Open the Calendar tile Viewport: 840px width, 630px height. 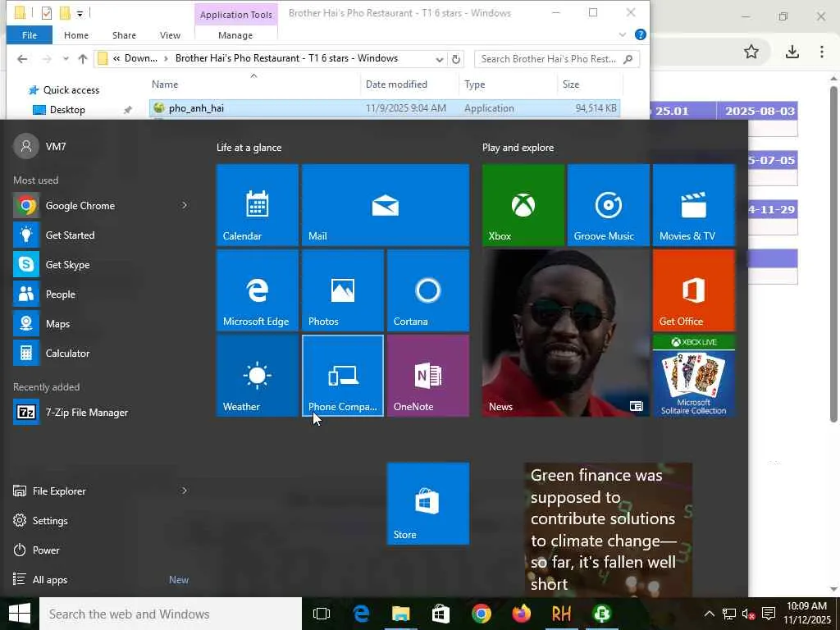click(x=257, y=205)
